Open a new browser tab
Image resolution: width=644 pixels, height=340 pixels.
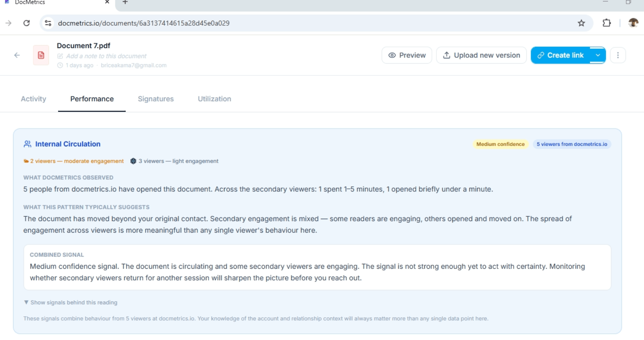(x=125, y=2)
